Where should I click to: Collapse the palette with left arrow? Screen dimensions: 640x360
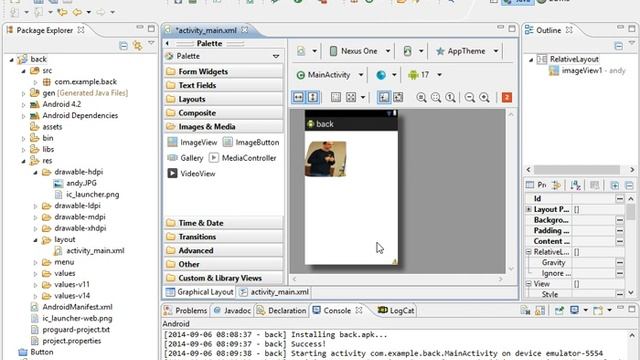tap(167, 43)
